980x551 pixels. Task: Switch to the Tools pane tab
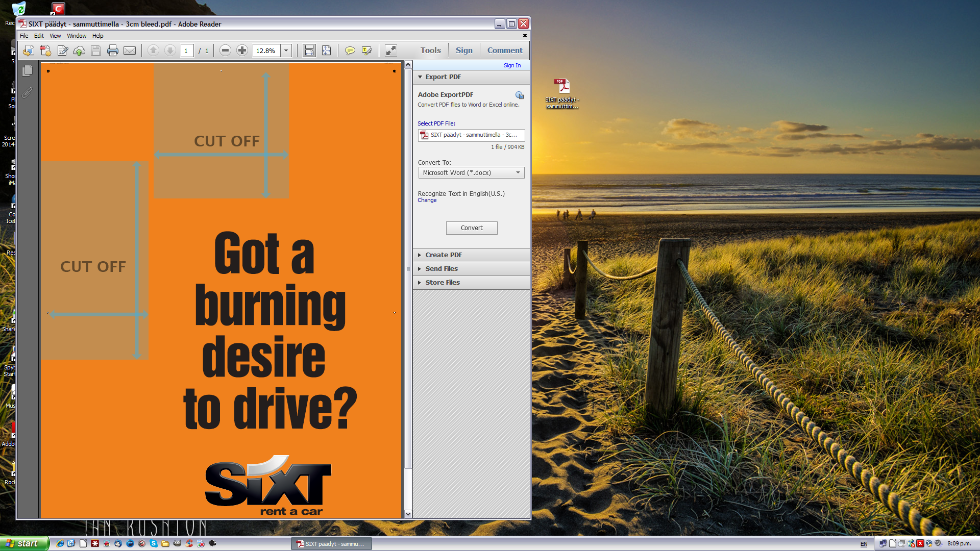click(430, 50)
